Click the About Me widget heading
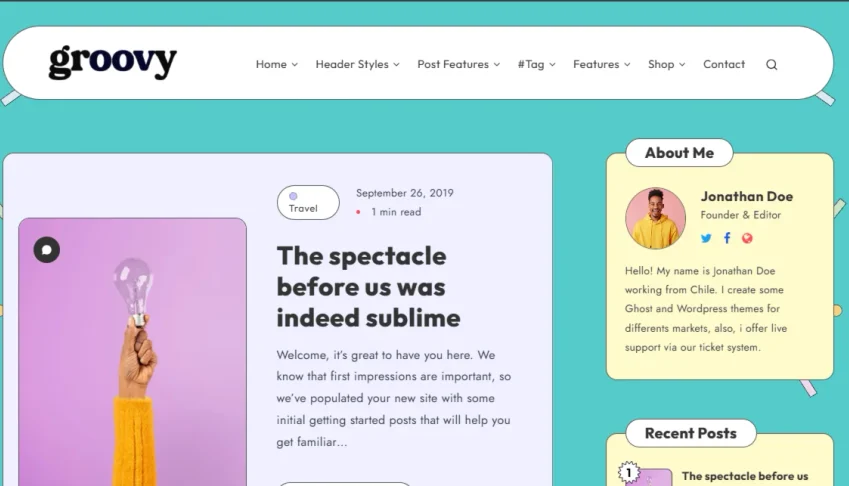 680,153
